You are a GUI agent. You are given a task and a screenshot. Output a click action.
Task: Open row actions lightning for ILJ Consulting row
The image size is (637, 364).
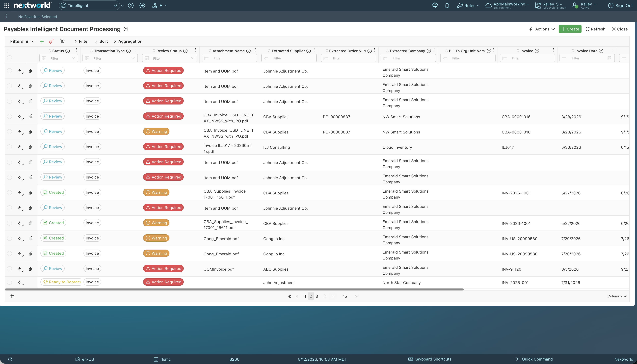coord(20,147)
